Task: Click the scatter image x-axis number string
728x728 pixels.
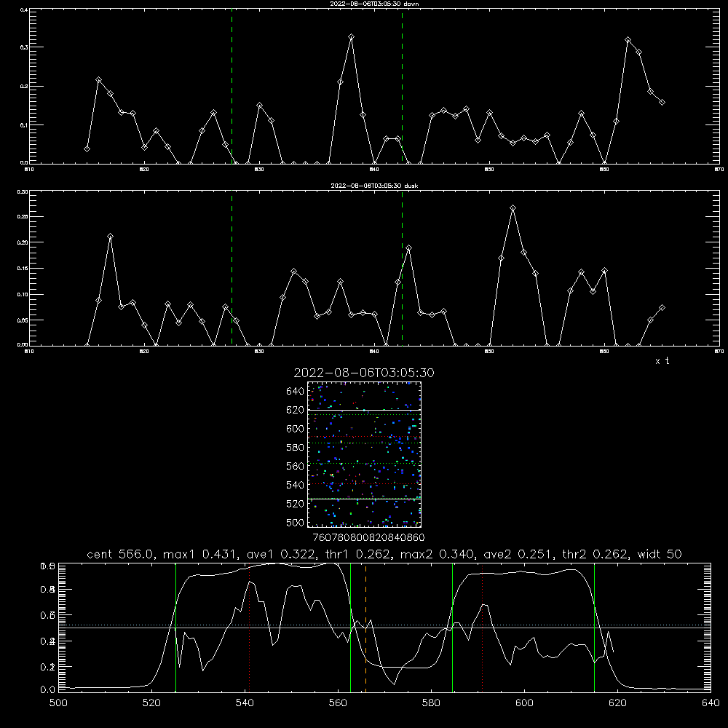Action: [368, 538]
